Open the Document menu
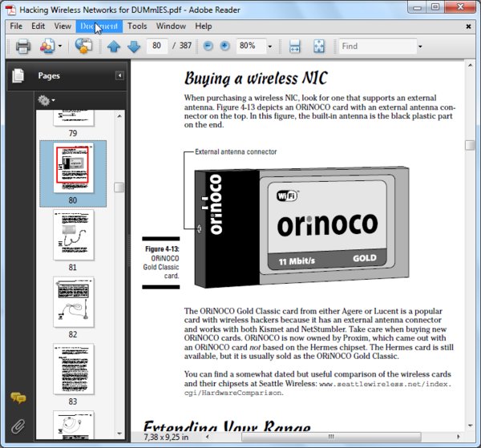Image resolution: width=481 pixels, height=448 pixels. [99, 26]
